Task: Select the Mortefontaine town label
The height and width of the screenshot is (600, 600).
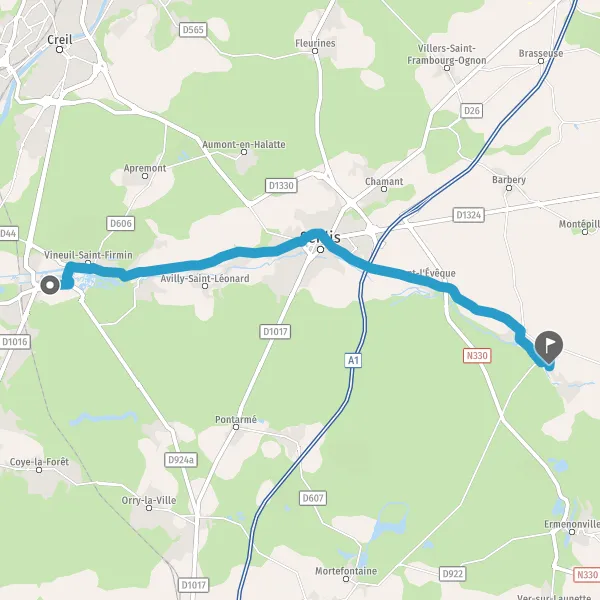Action: (346, 571)
